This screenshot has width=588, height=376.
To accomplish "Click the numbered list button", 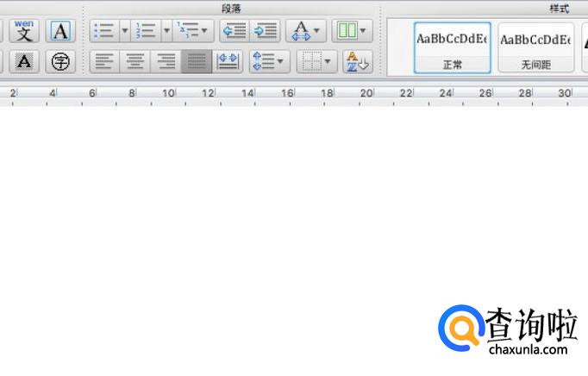I will [147, 31].
